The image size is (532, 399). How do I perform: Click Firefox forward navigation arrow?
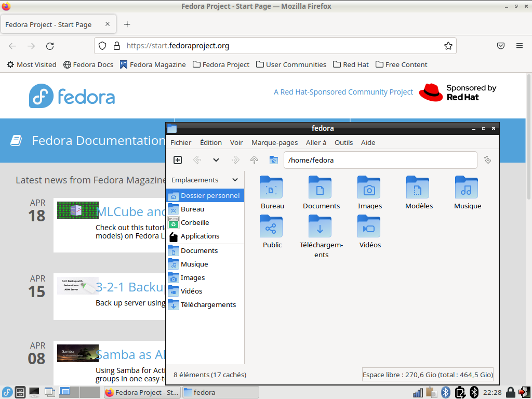click(31, 46)
